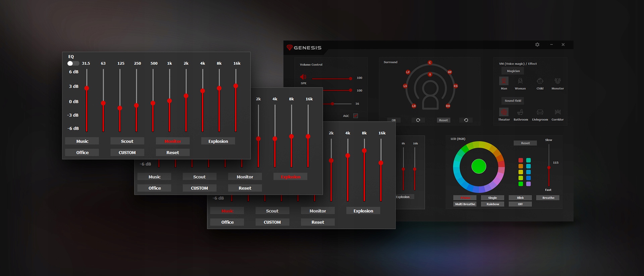Click red Music preset in bottom EQ panel
The width and height of the screenshot is (644, 276).
coord(227,211)
